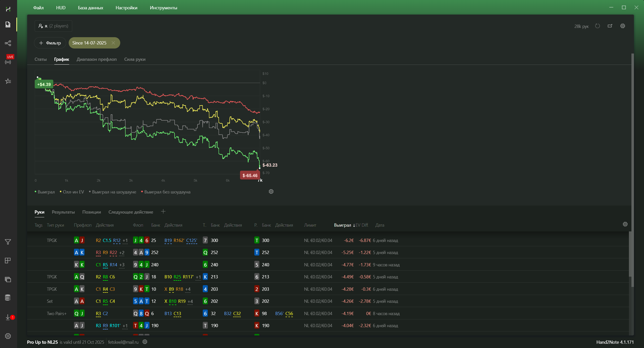Expand the +1 preflop actions in AJ row
Image resolution: width=644 pixels, height=348 pixels.
click(x=125, y=240)
